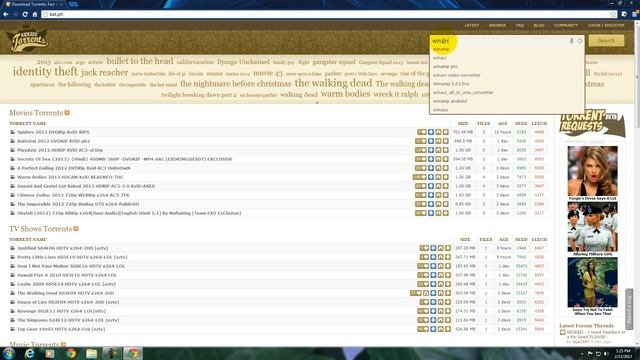
Task: Open the Movies Torrents section heading
Action: (36, 113)
